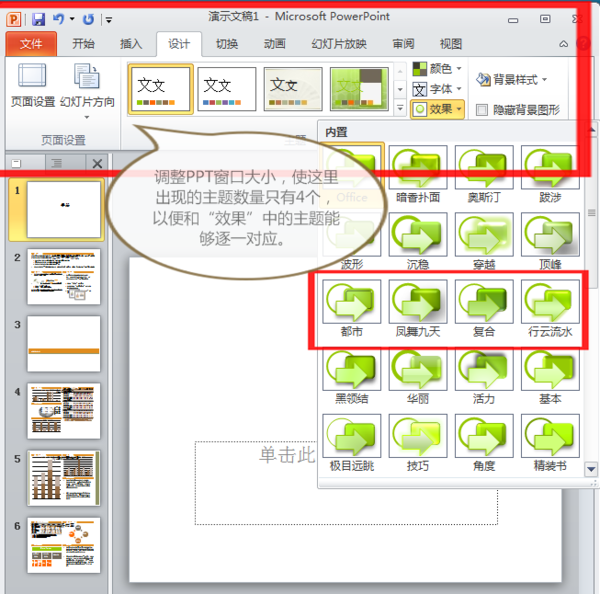Viewport: 600px width, 594px height.
Task: Choose the 极目远眺 effect
Action: point(352,443)
